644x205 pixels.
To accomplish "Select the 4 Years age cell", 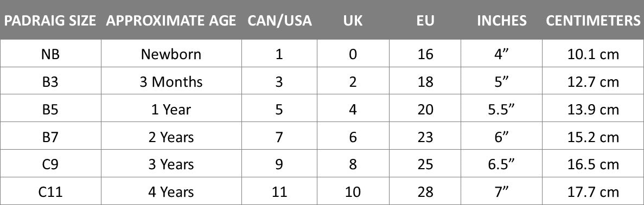I will 171,192.
